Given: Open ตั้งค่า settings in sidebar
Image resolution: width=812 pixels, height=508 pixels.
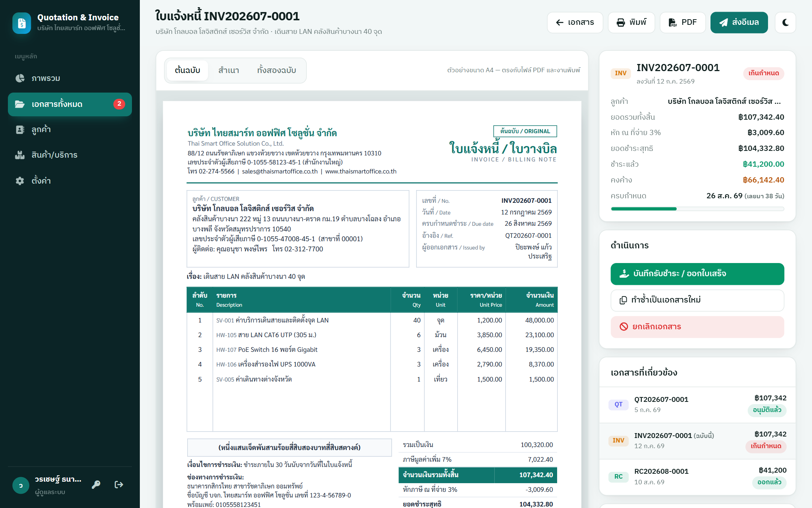Looking at the screenshot, I should click(70, 181).
